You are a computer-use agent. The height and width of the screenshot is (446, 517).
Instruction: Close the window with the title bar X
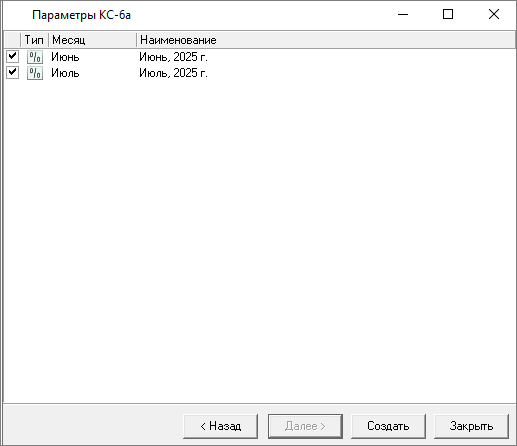click(494, 14)
